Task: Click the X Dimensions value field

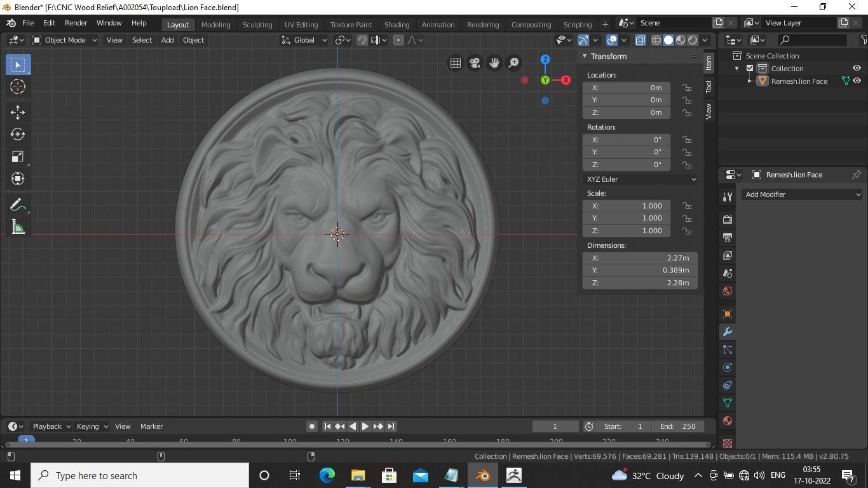Action: click(x=640, y=258)
